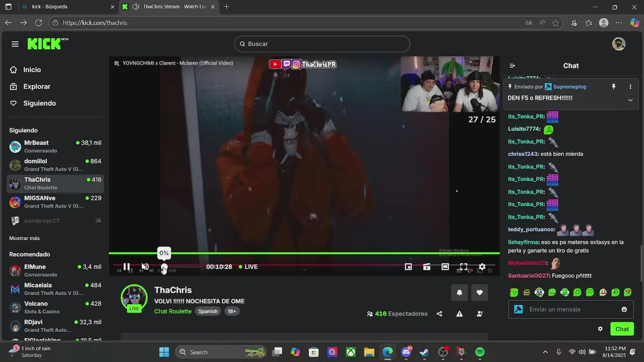Click ThaChris streamer avatar

click(x=134, y=297)
